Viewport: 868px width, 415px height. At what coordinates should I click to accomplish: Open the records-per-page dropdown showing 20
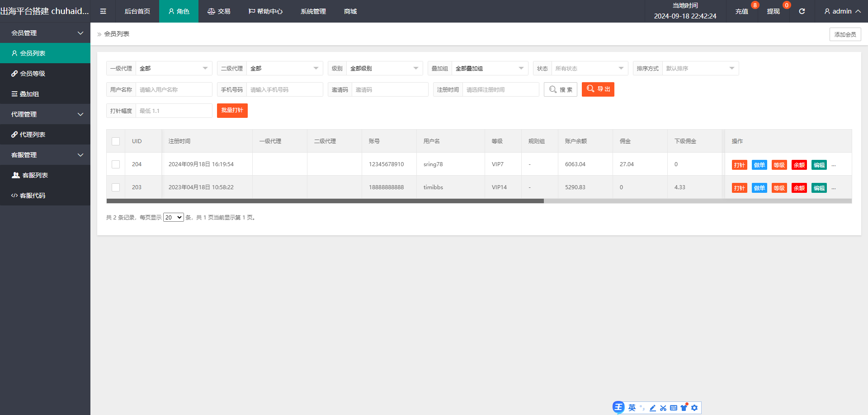pos(173,217)
